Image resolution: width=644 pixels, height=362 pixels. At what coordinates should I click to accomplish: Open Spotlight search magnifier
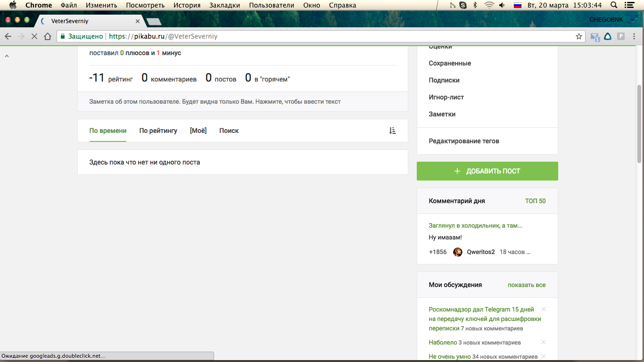614,5
